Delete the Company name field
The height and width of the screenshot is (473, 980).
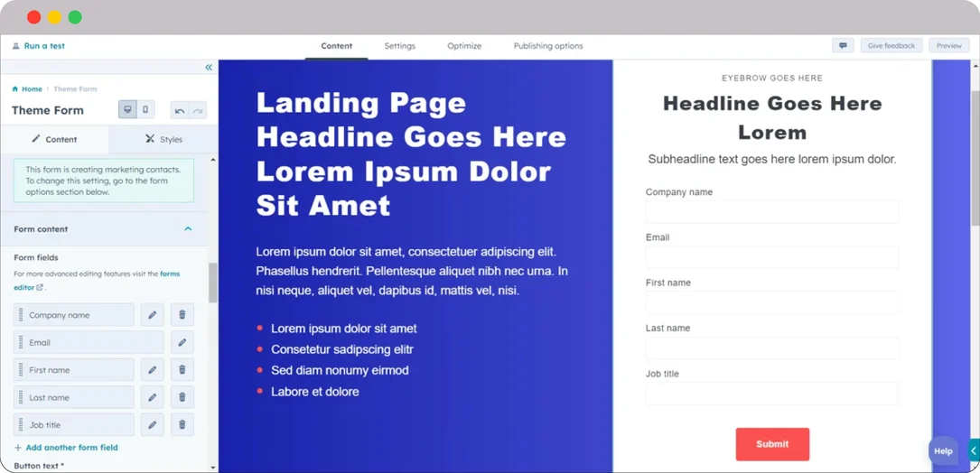[182, 315]
